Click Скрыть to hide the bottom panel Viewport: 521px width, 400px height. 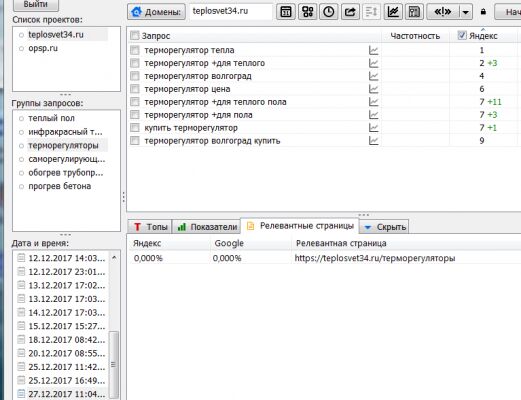[x=384, y=227]
